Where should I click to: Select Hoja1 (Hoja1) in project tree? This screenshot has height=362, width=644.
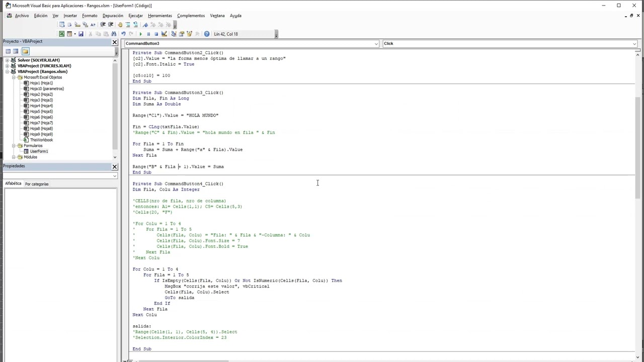(41, 83)
